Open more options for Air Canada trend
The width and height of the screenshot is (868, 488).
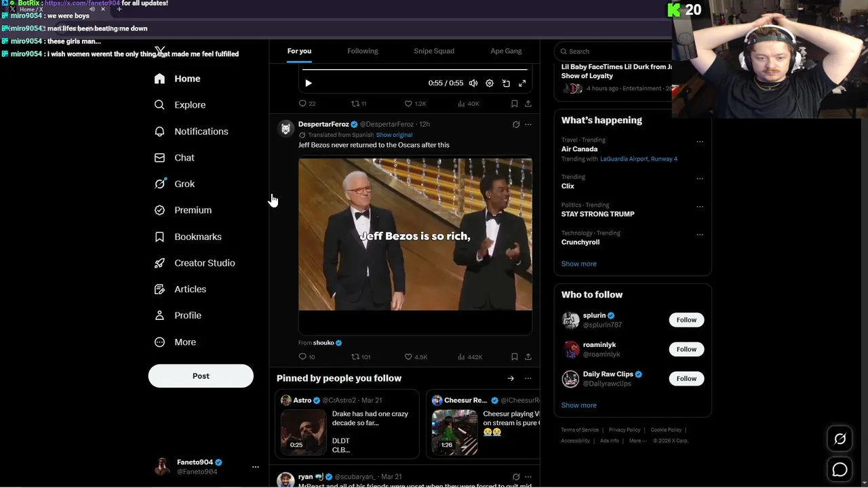tap(700, 142)
